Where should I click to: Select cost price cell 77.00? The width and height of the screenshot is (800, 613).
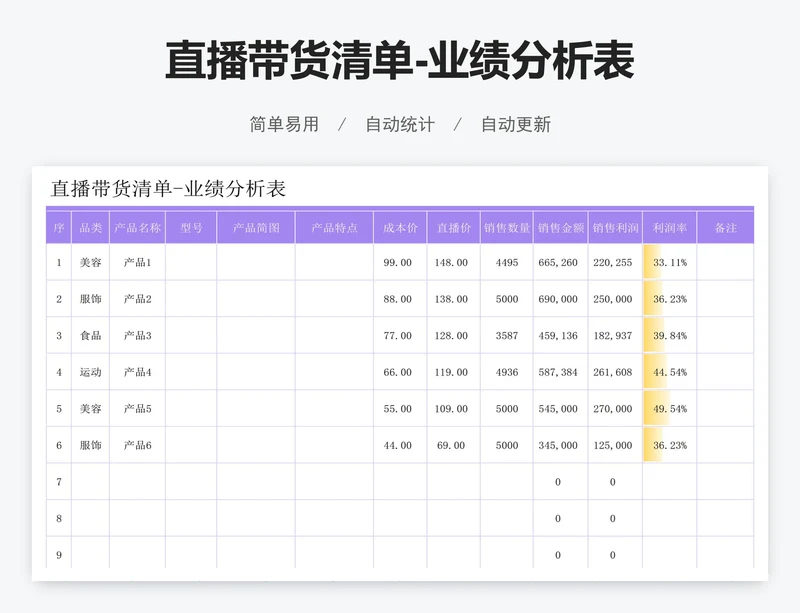coord(400,336)
